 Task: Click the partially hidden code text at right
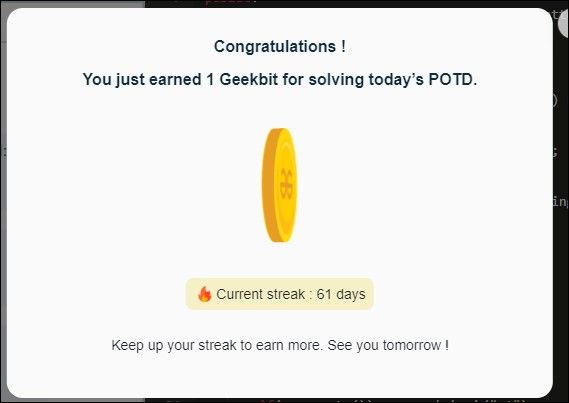click(561, 200)
